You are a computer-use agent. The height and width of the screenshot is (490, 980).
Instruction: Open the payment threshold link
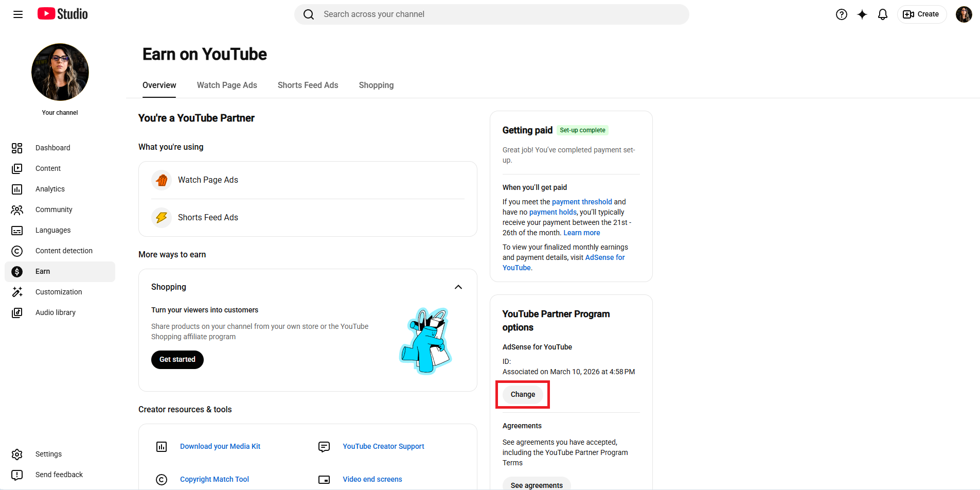click(582, 202)
